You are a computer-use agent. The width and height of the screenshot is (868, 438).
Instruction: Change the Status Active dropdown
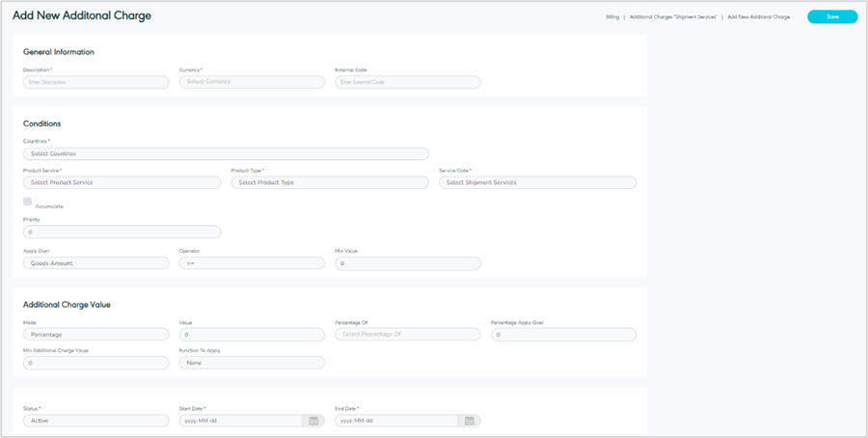coord(95,421)
